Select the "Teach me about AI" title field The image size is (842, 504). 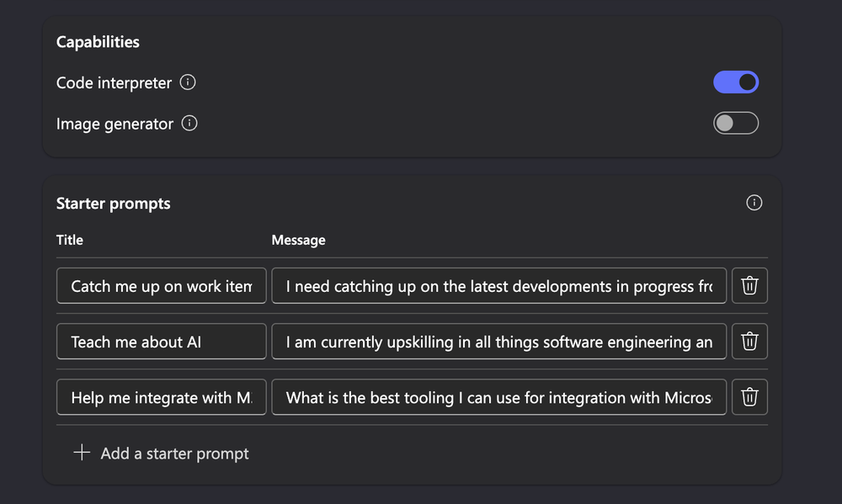pos(161,341)
